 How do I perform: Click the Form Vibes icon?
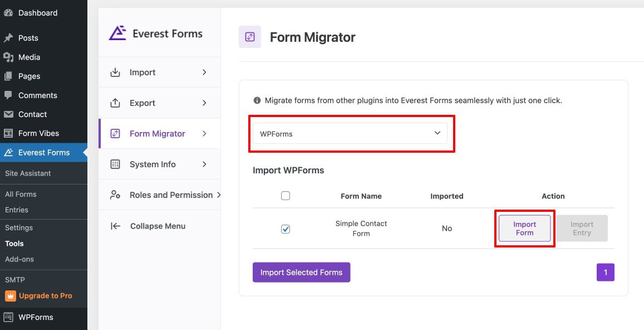click(x=8, y=133)
